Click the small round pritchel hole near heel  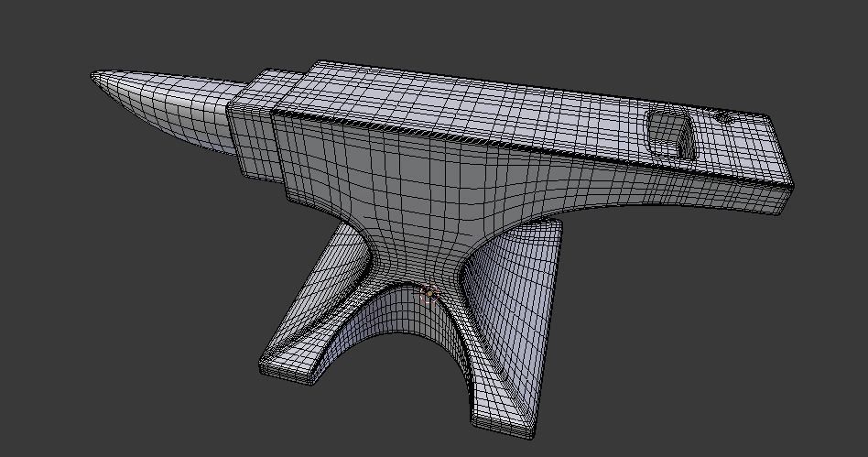pyautogui.click(x=725, y=118)
